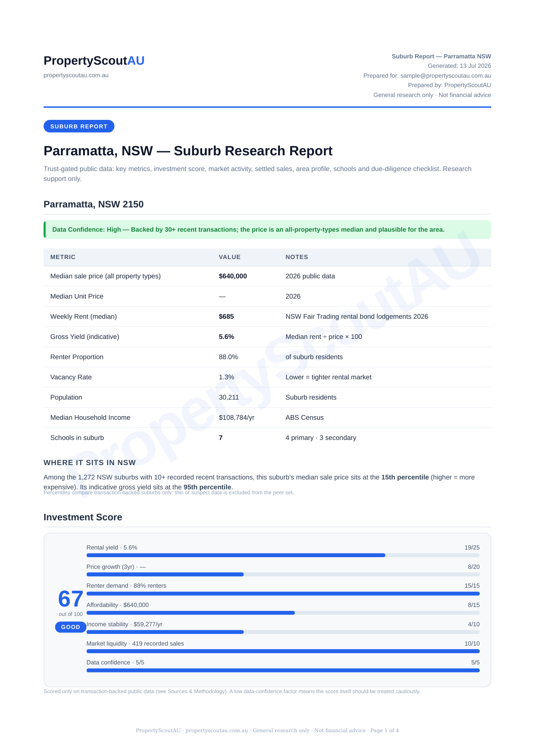Click the Rental yield progress bar
Viewport: 535px width, 756px height.
point(283,555)
